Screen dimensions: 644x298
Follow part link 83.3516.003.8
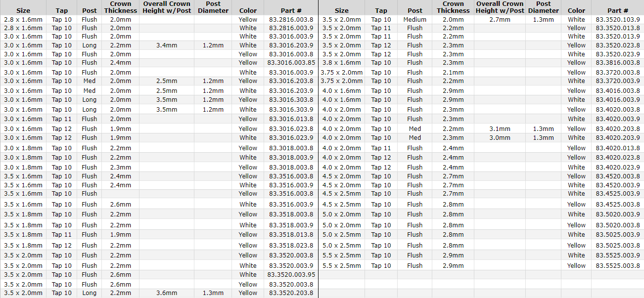[291, 176]
